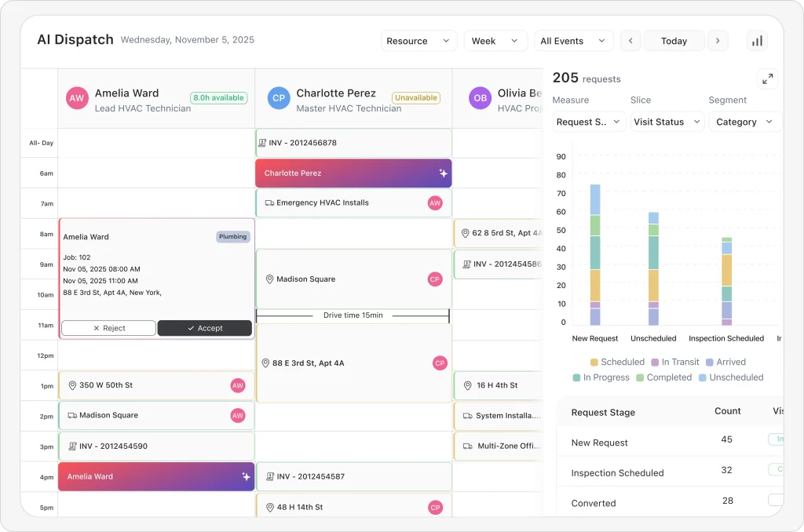Open the bar chart analytics icon
This screenshot has width=804, height=532.
coord(757,41)
